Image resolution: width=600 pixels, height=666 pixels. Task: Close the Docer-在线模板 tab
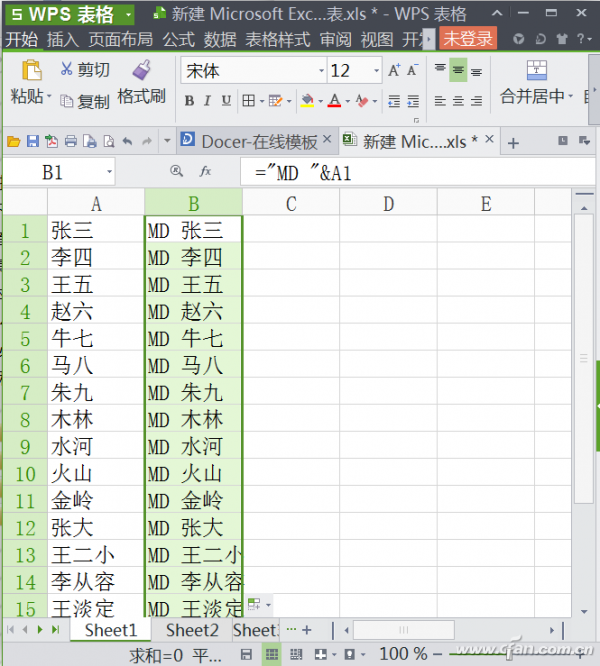pyautogui.click(x=327, y=139)
